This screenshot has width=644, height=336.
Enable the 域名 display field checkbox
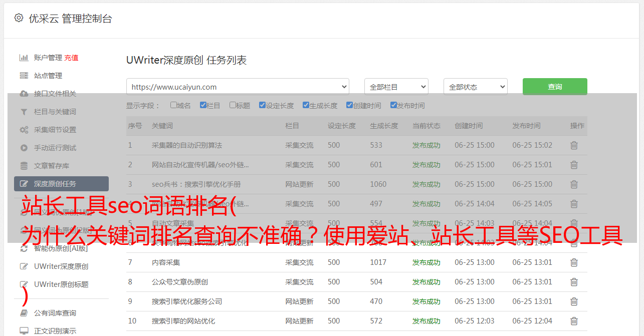173,105
